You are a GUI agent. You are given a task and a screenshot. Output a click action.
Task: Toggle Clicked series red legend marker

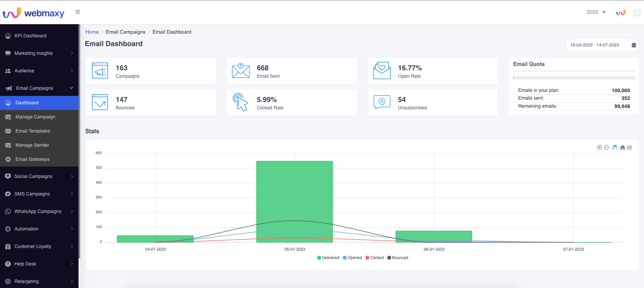(367, 258)
